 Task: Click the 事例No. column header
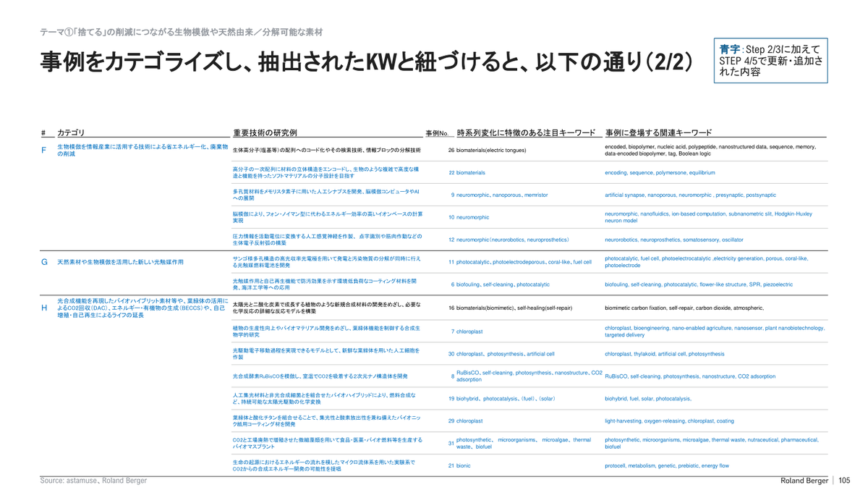tap(438, 133)
